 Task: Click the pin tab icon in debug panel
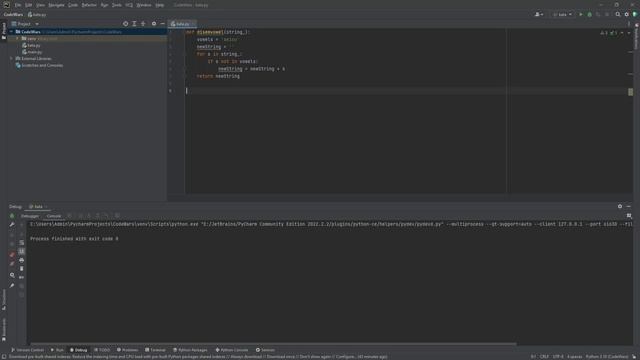pos(12,285)
